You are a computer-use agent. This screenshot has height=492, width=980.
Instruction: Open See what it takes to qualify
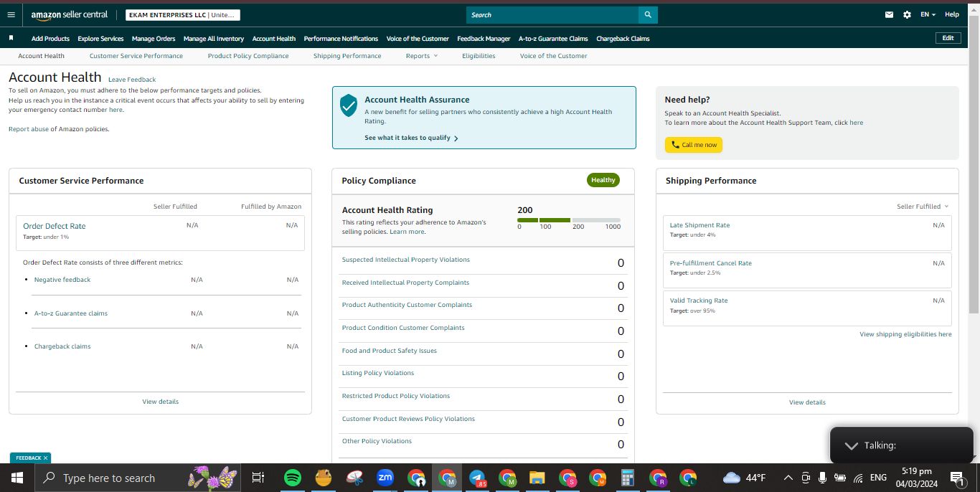[x=411, y=138]
